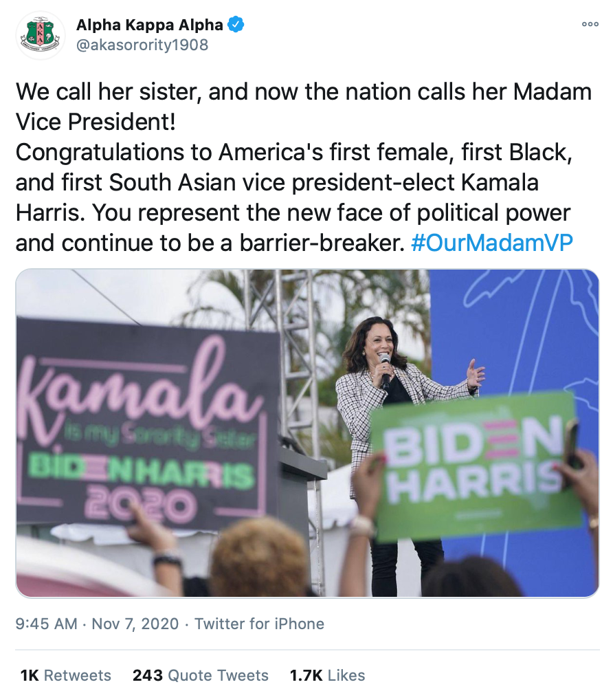Viewport: 613px width, 700px height.
Task: Click the Alpha Kappa Alpha display name
Action: 149,25
